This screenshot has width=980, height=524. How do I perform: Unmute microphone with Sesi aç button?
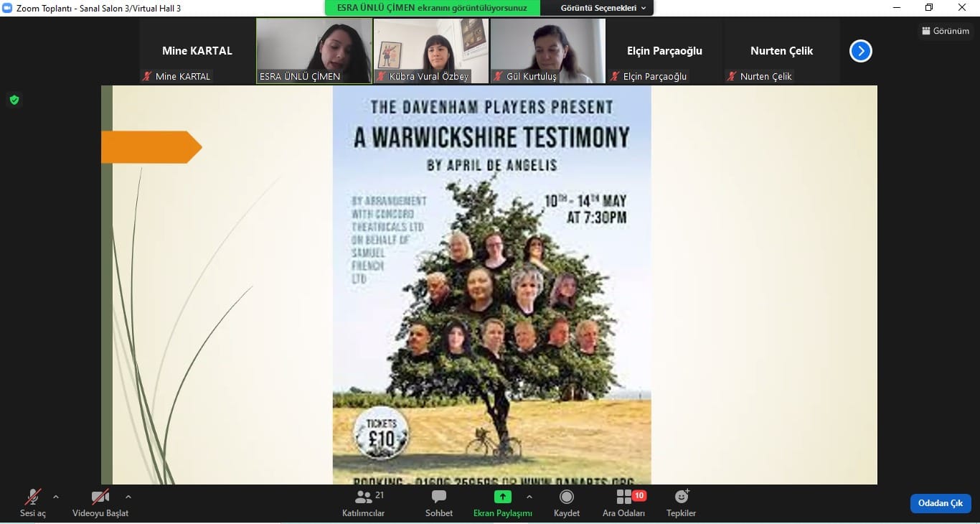pyautogui.click(x=32, y=502)
